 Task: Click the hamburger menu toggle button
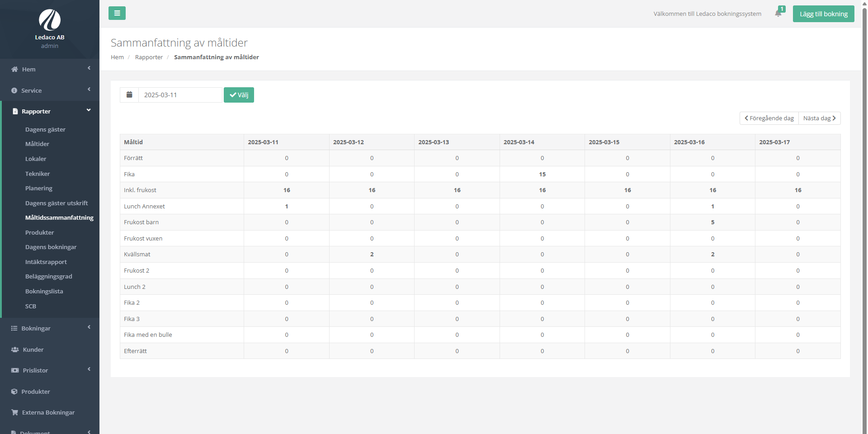[117, 13]
